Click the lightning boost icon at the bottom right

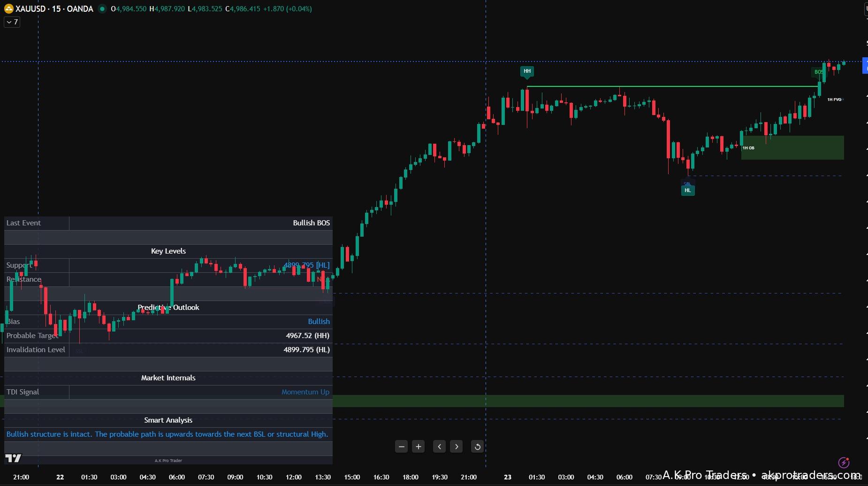coord(843,463)
